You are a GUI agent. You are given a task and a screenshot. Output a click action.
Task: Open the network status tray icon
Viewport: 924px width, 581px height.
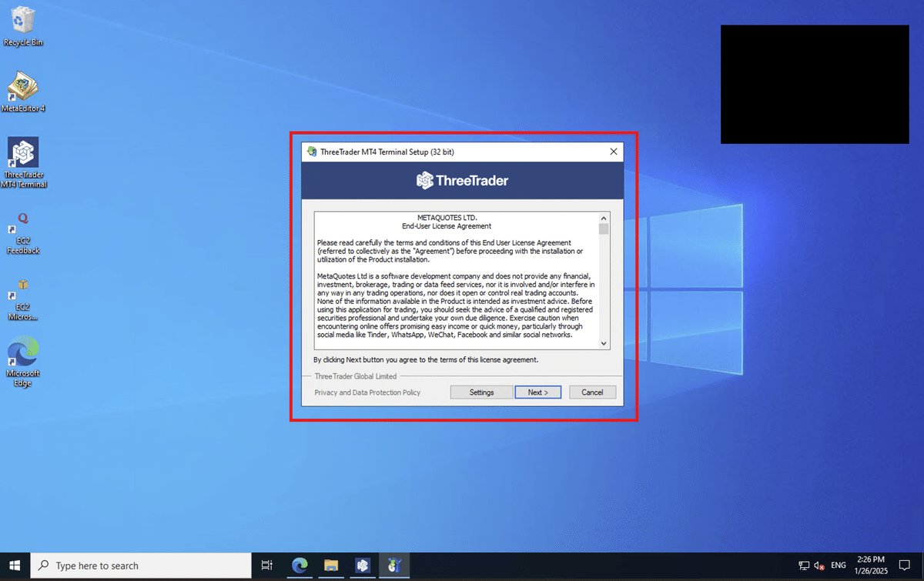tap(804, 566)
